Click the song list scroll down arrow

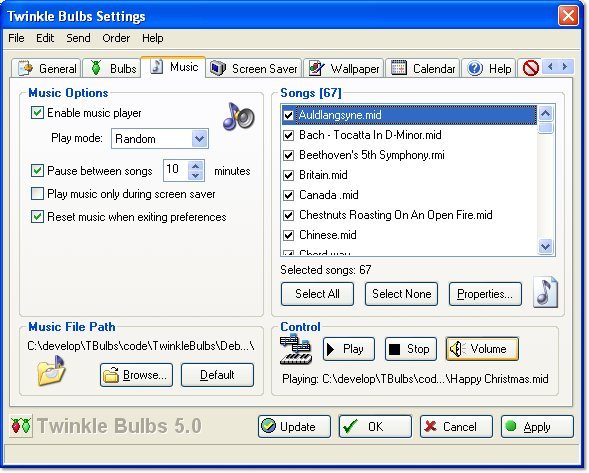click(545, 246)
